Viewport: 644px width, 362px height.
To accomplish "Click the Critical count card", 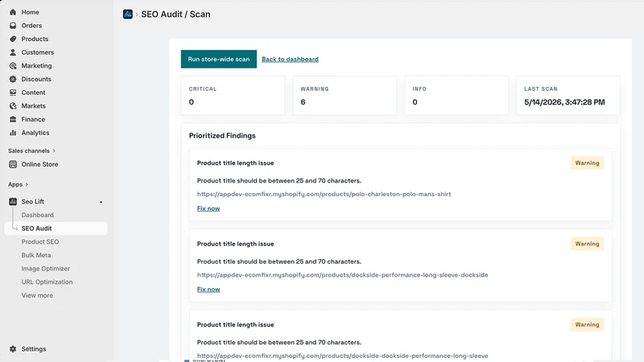I will coord(233,95).
